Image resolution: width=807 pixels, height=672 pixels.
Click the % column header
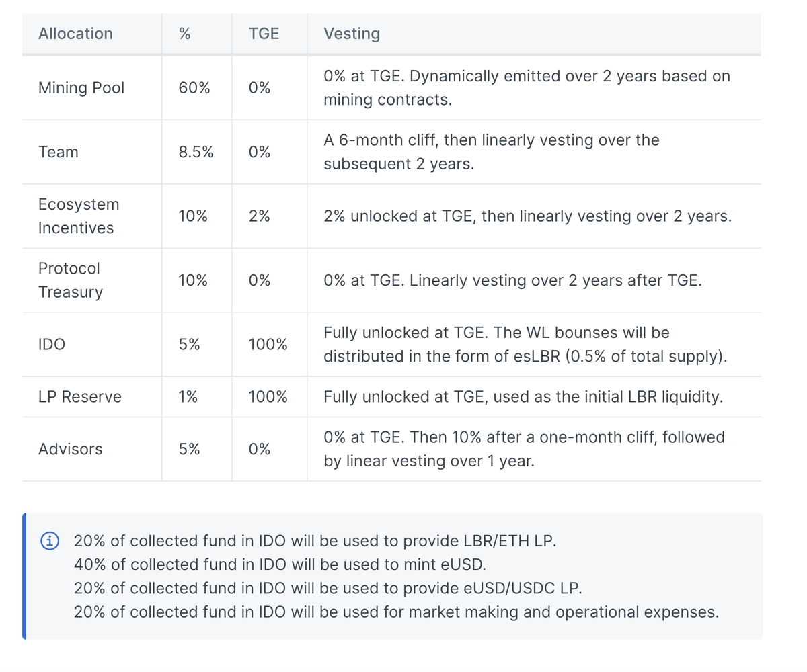coord(185,34)
